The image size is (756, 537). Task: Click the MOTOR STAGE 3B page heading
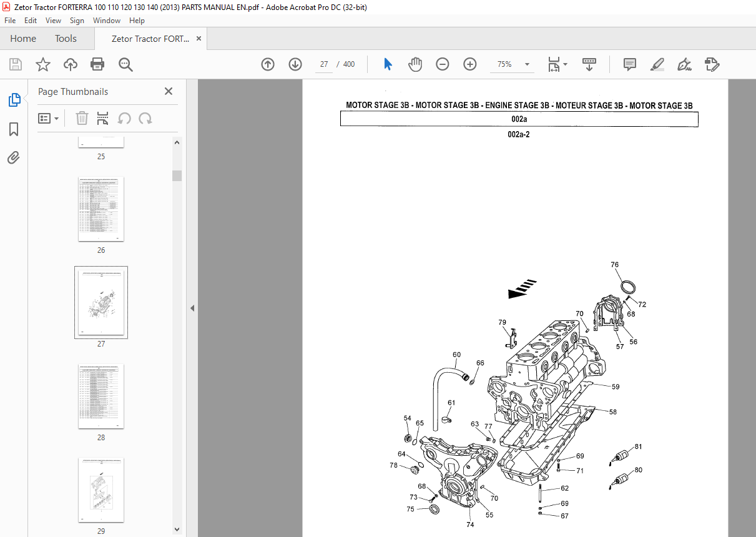[519, 106]
